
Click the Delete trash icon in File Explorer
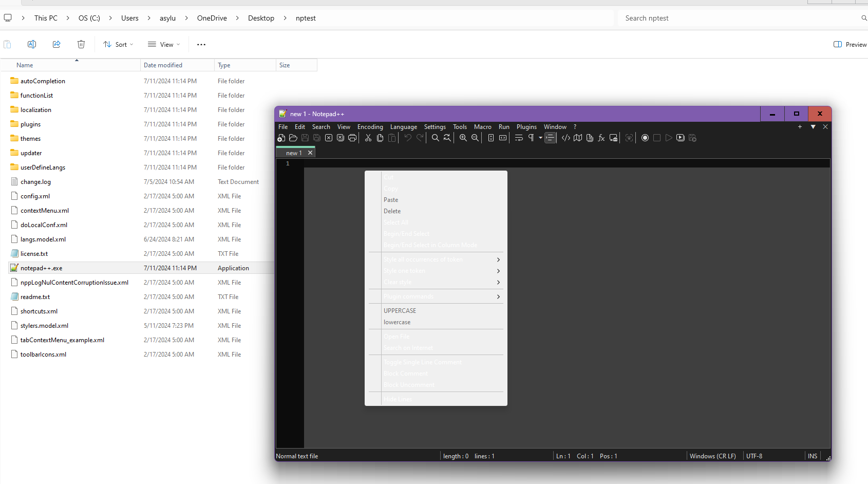(x=81, y=44)
